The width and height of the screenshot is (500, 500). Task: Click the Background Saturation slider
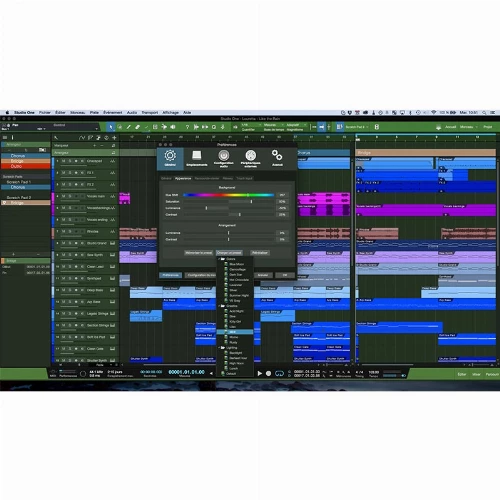(x=229, y=202)
